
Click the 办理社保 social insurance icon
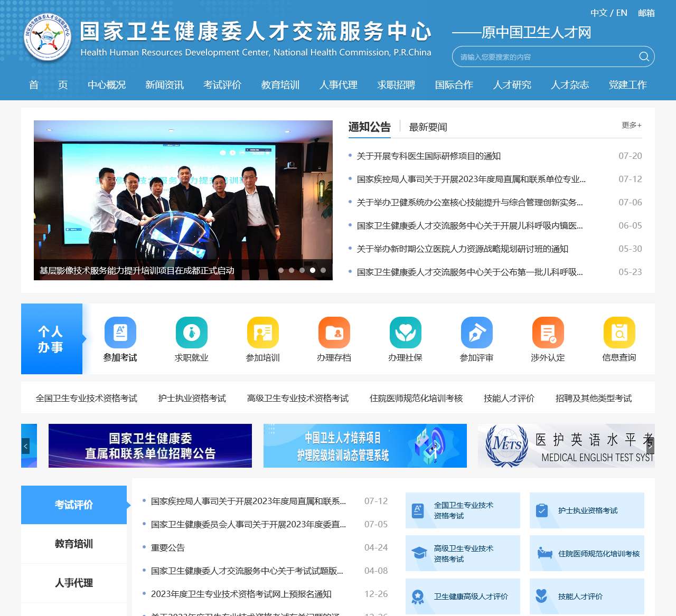tap(406, 333)
